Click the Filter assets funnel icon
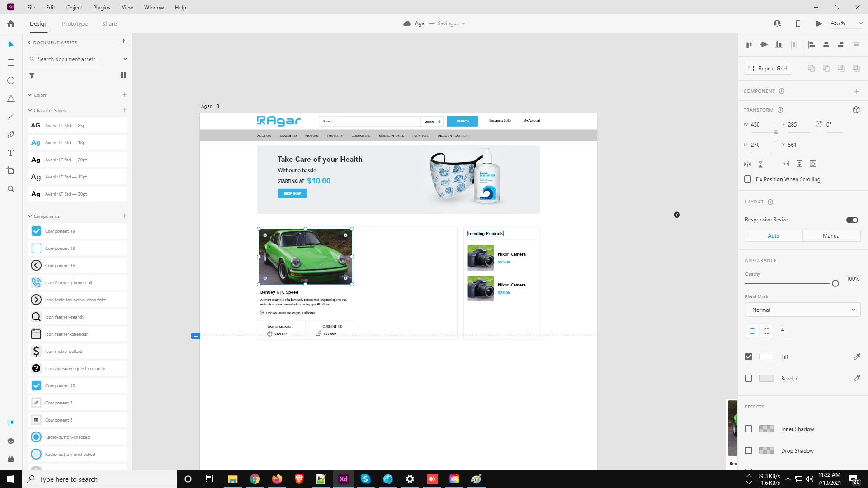The width and height of the screenshot is (868, 488). [32, 75]
